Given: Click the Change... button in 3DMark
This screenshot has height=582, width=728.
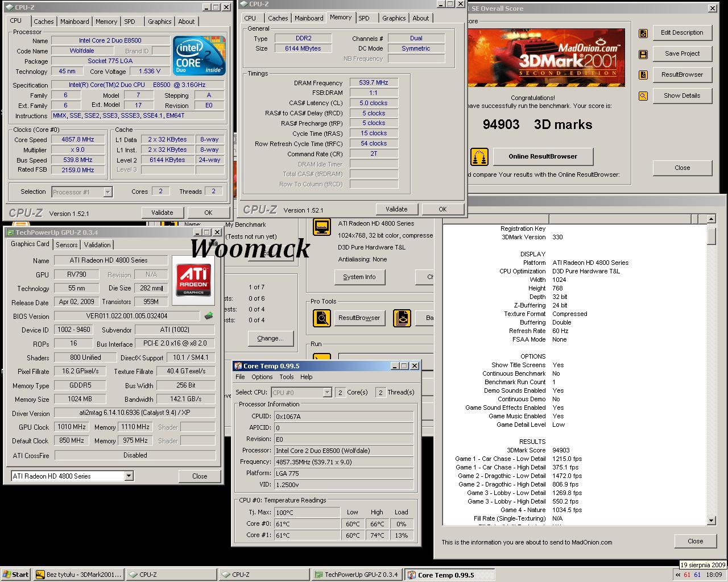Looking at the screenshot, I should click(x=270, y=338).
